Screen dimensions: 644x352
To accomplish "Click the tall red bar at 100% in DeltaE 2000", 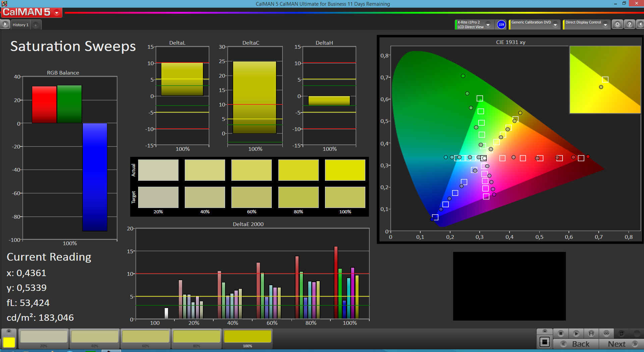I will 336,282.
